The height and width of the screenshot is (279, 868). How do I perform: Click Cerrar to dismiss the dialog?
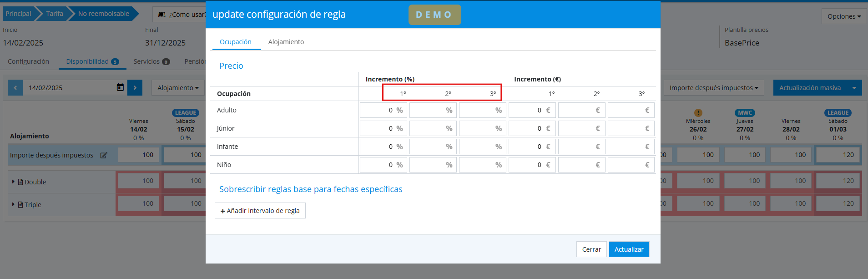point(591,249)
